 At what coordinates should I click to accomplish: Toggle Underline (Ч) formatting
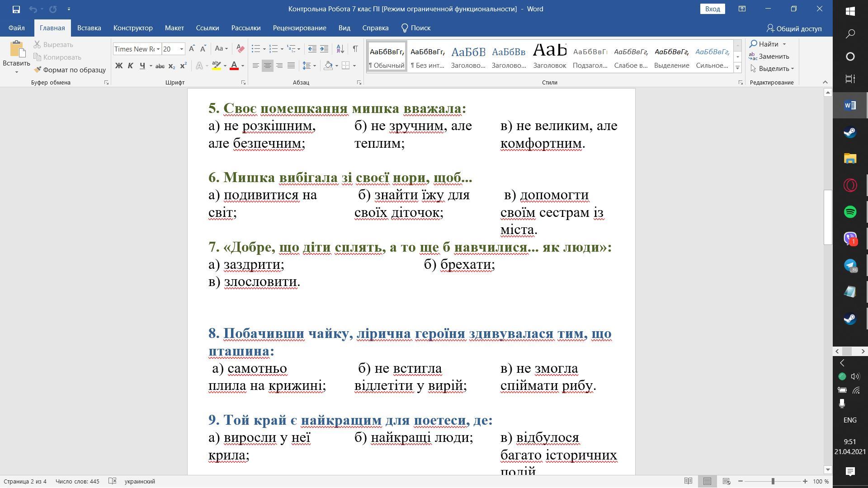142,66
